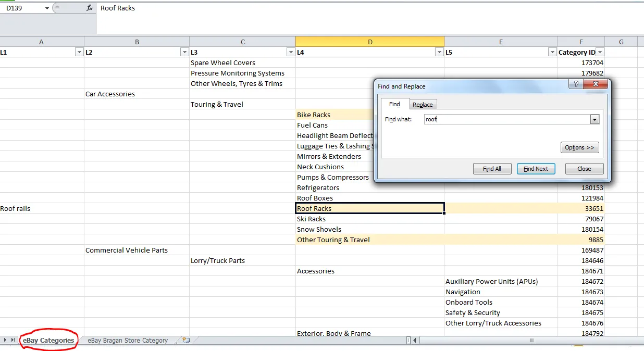Viewport: 644px width, 351px height.
Task: Open the Find what history dropdown
Action: click(595, 119)
